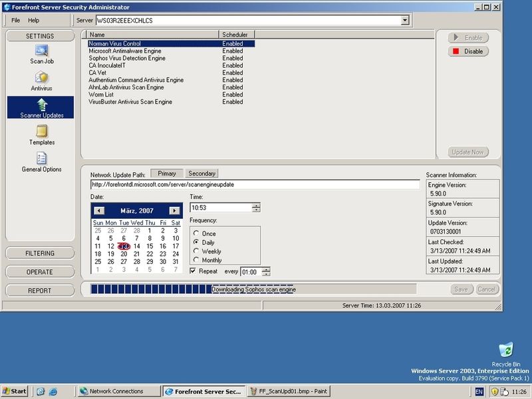Viewport: 532px width, 399px height.
Task: Expand the FILTERING section
Action: coord(40,253)
